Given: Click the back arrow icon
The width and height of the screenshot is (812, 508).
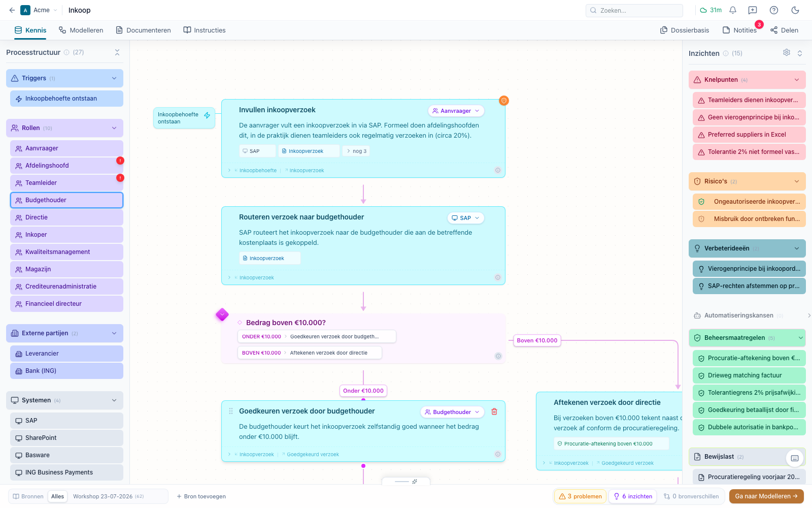Looking at the screenshot, I should pyautogui.click(x=12, y=10).
